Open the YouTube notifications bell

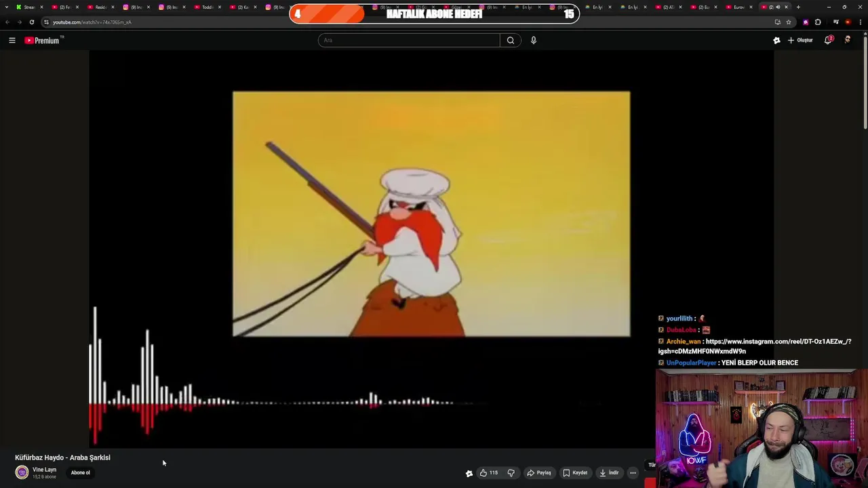coord(828,40)
